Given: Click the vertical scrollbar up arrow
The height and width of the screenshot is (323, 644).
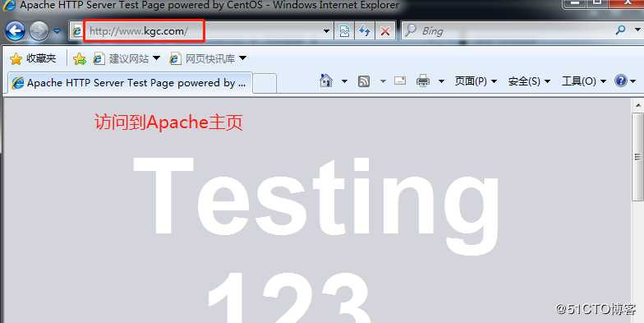Looking at the screenshot, I should click(637, 105).
